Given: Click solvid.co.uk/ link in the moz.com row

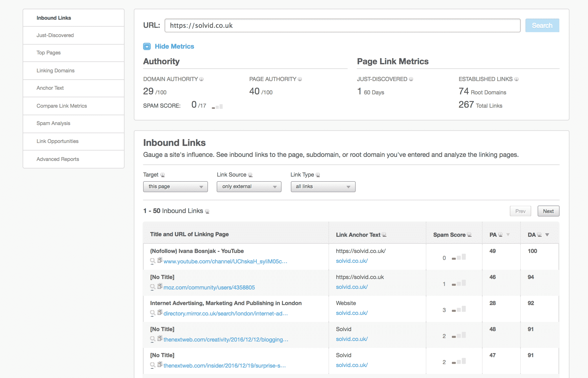Looking at the screenshot, I should tap(352, 287).
